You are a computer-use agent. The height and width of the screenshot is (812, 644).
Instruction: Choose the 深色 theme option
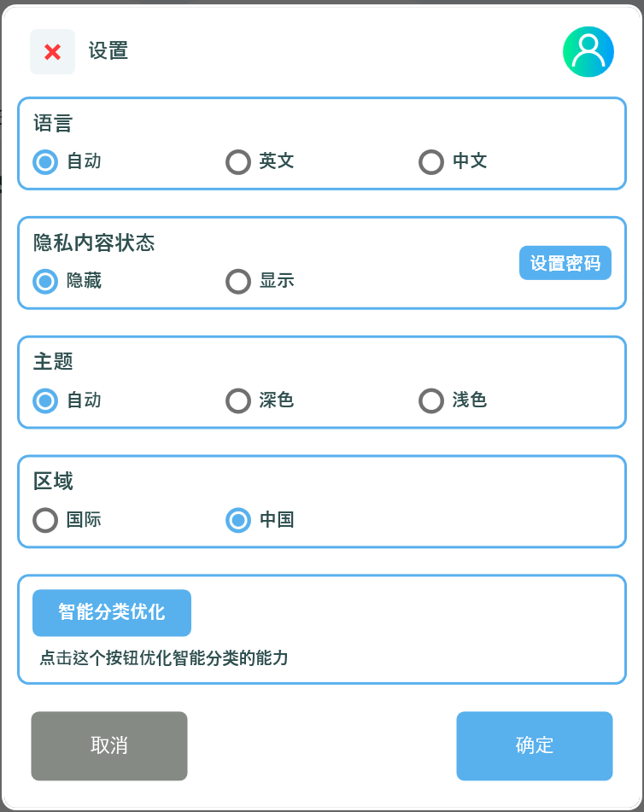(238, 400)
